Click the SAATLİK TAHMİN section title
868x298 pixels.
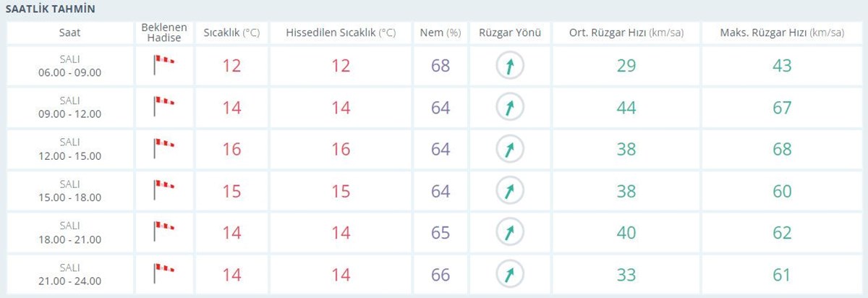click(51, 9)
